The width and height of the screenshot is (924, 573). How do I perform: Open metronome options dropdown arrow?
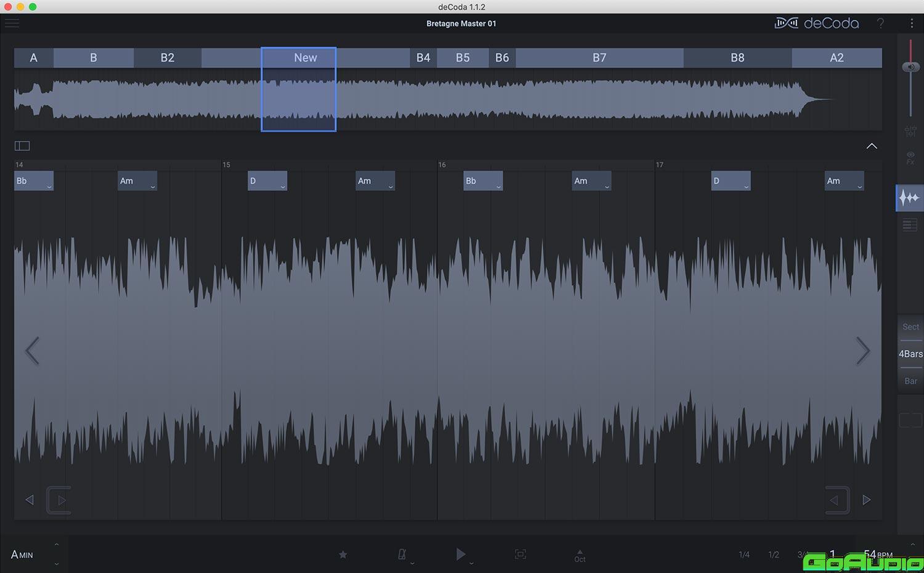(x=412, y=563)
